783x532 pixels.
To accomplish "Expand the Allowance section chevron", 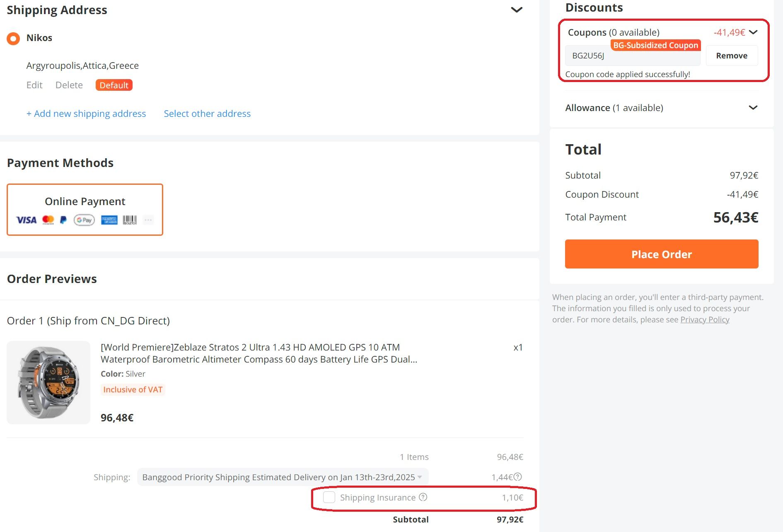I will coord(754,108).
